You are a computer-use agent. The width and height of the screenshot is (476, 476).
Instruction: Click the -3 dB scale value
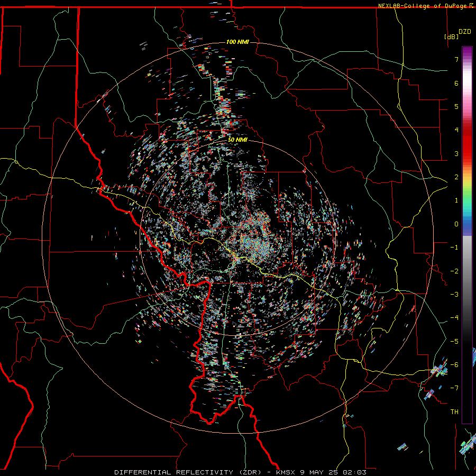click(x=454, y=294)
